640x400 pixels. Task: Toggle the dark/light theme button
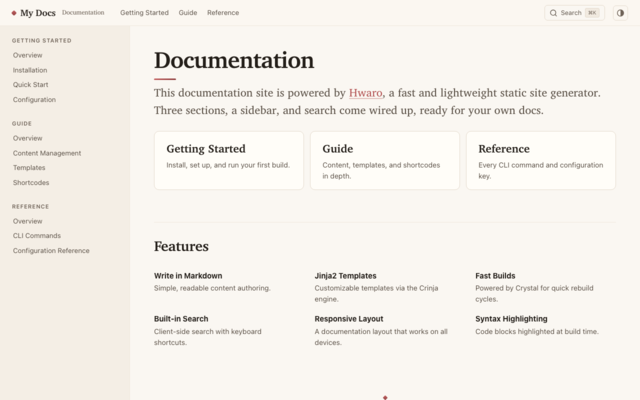click(x=620, y=13)
